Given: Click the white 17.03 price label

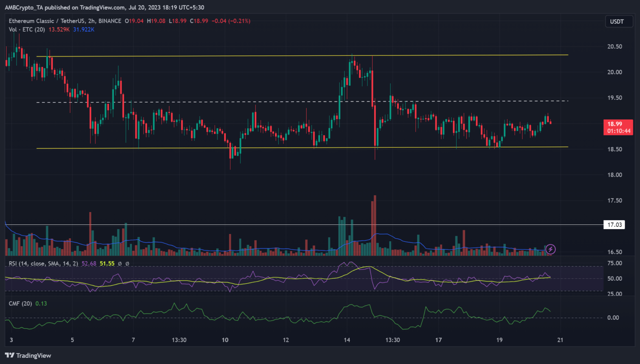Looking at the screenshot, I should tap(614, 225).
